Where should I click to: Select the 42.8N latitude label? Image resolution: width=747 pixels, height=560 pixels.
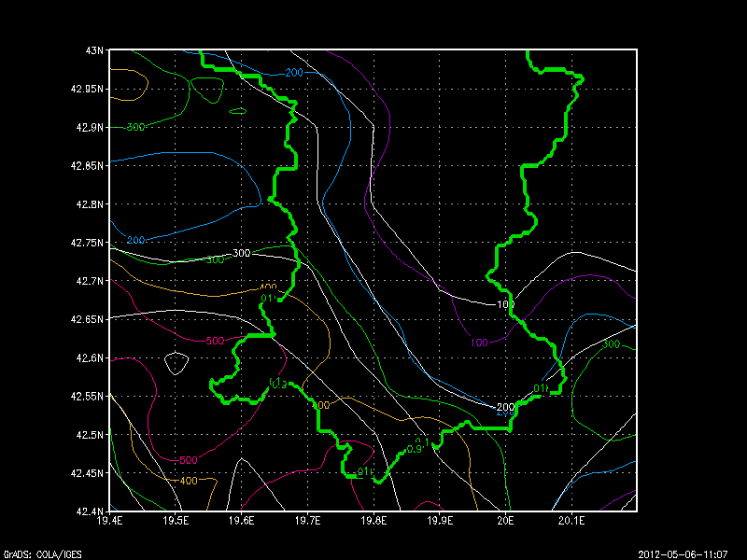[x=90, y=204]
